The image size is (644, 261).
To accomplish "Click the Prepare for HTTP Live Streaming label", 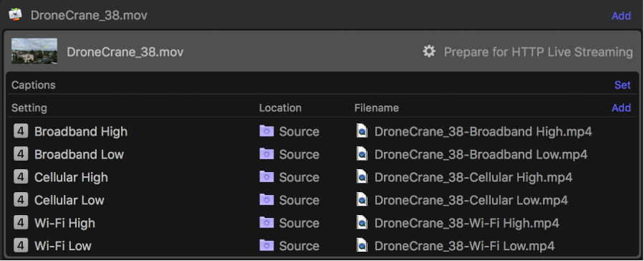I will tap(538, 52).
